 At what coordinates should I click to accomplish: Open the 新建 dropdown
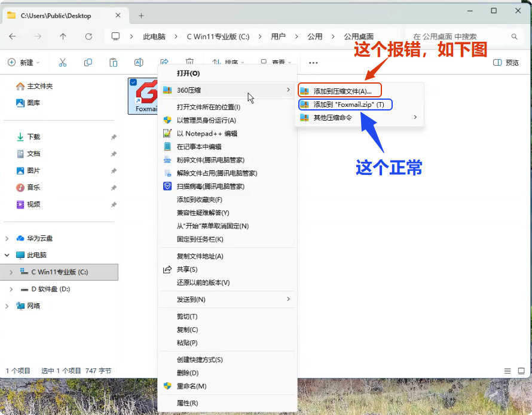[24, 62]
